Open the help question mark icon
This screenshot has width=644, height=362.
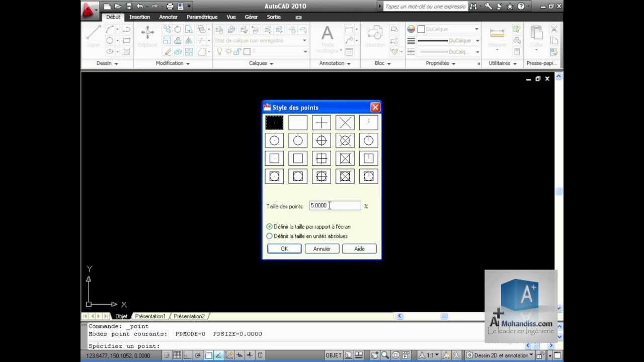pos(521,6)
